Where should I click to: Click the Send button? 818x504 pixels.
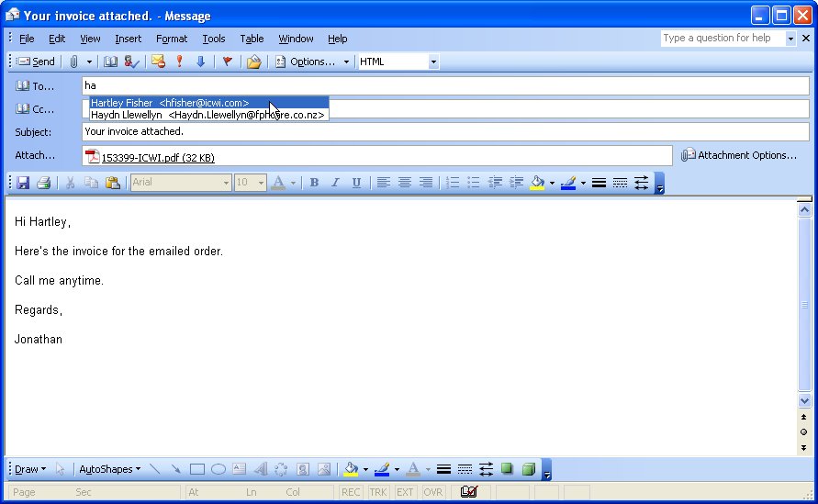(36, 62)
